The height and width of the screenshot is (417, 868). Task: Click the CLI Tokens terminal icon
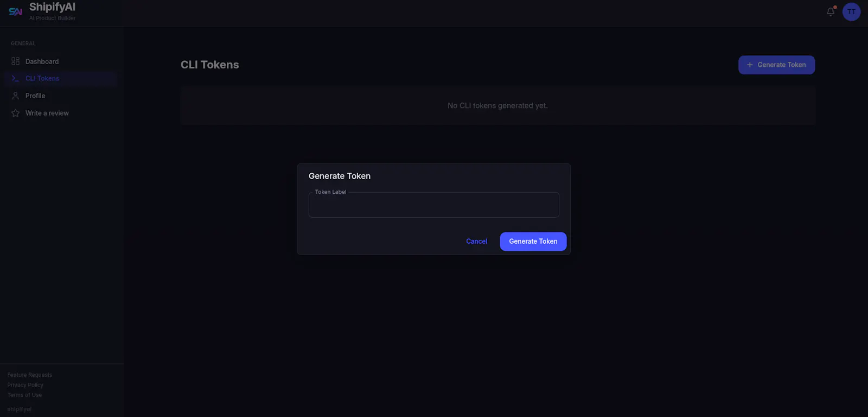15,79
